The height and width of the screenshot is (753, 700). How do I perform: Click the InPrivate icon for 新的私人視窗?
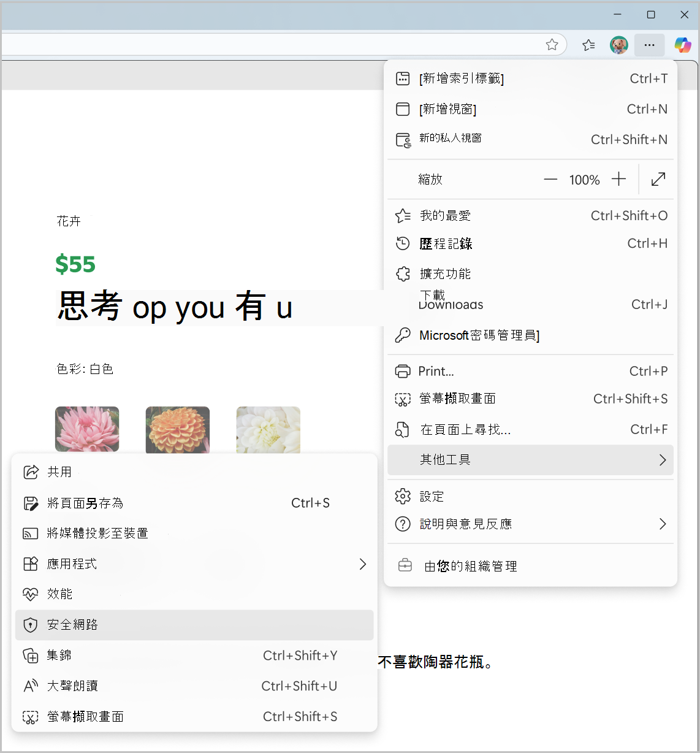coord(403,140)
